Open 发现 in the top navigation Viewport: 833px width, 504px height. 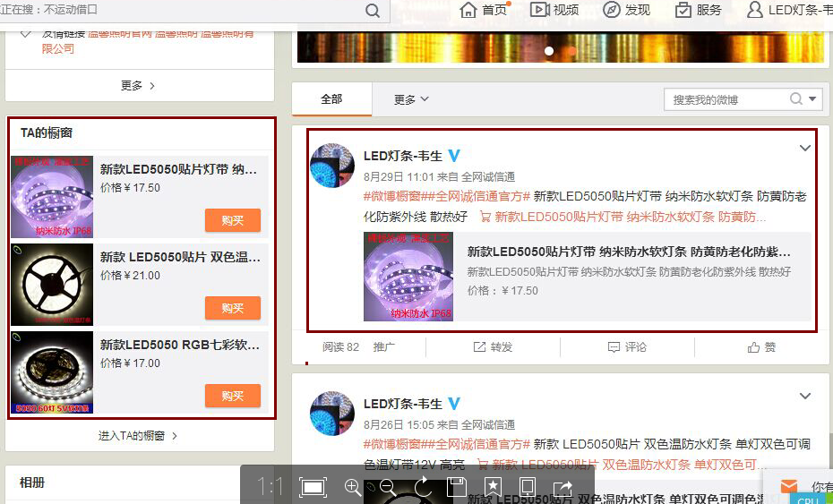click(627, 10)
